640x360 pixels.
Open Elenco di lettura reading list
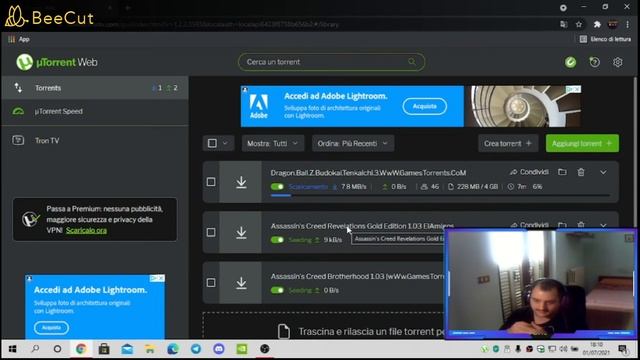tap(605, 39)
